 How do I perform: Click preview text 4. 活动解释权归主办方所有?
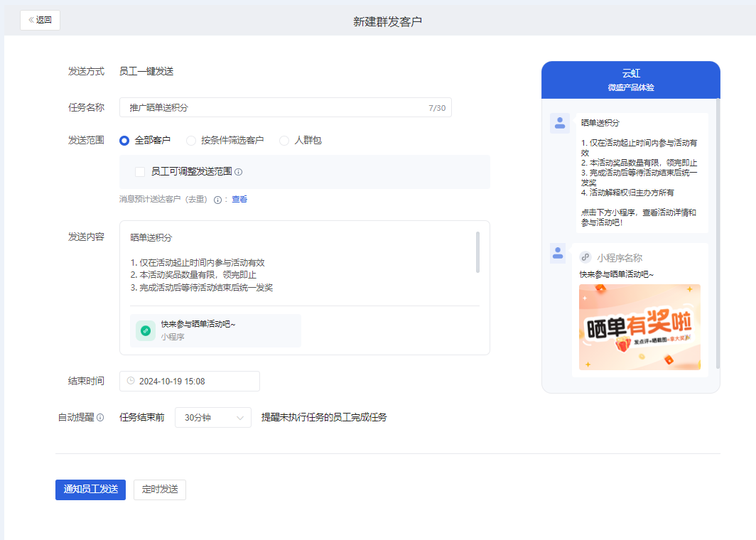(627, 193)
